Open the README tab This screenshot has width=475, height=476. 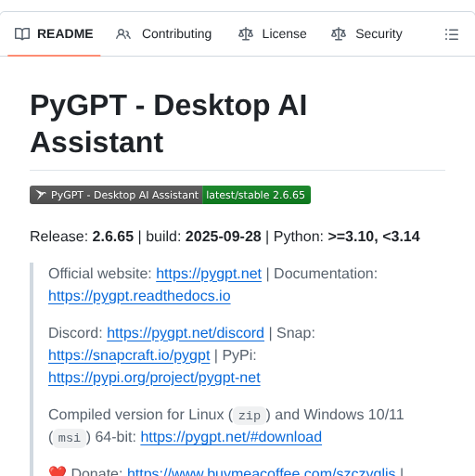(x=54, y=34)
